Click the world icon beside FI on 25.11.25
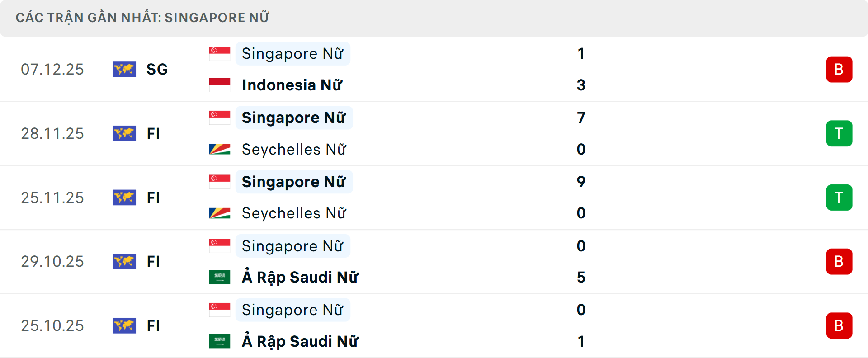868x358 pixels. 124,198
